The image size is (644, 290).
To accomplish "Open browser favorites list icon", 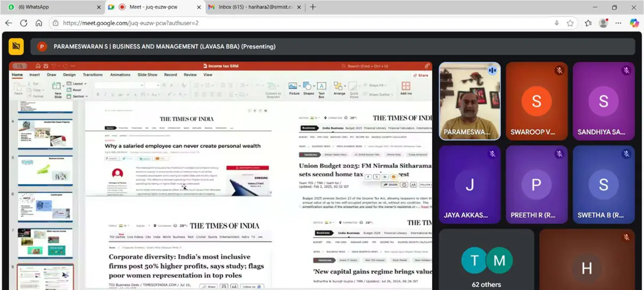I will pos(588,23).
